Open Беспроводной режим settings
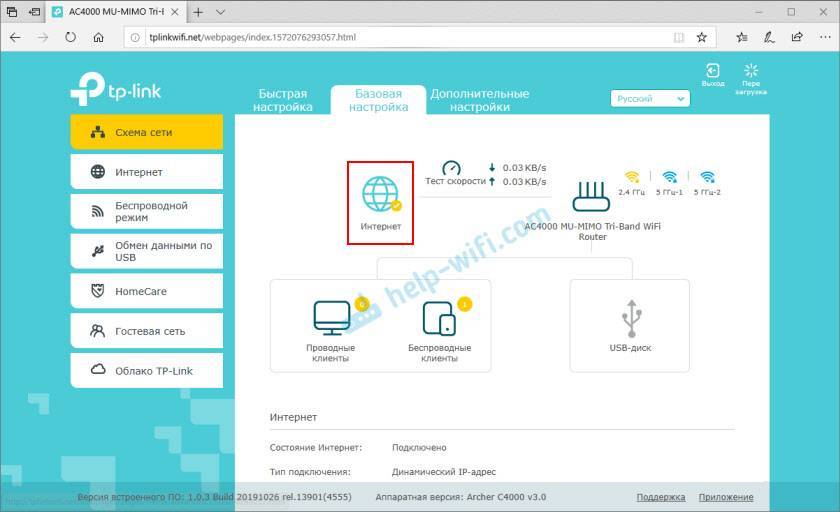This screenshot has height=512, width=840. point(146,212)
